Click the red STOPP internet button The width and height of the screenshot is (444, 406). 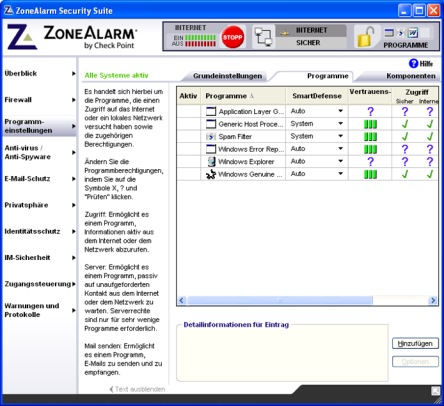click(232, 37)
